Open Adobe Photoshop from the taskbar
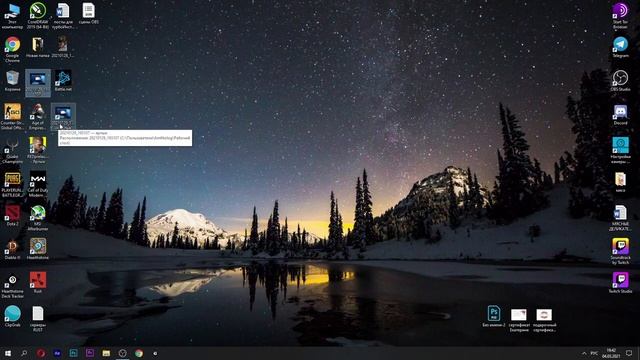 tap(73, 353)
